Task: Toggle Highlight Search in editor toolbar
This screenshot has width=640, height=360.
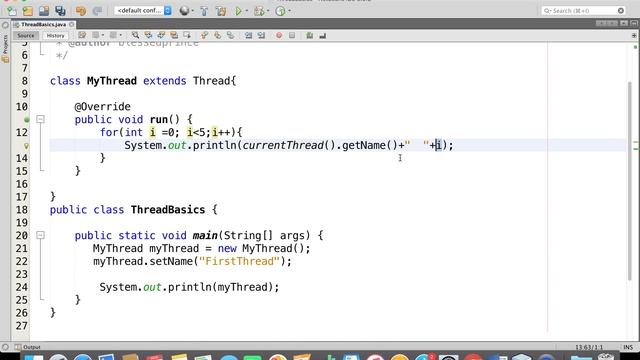Action: 174,36
